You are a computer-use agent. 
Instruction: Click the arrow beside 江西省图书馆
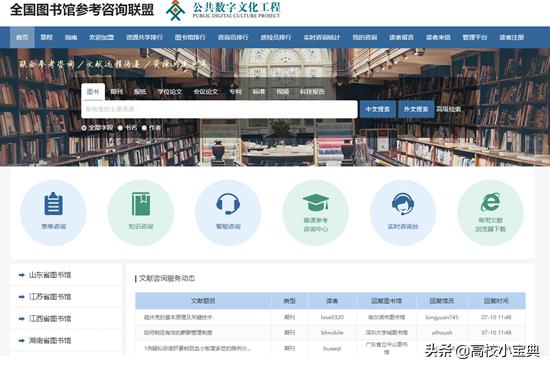coord(21,319)
